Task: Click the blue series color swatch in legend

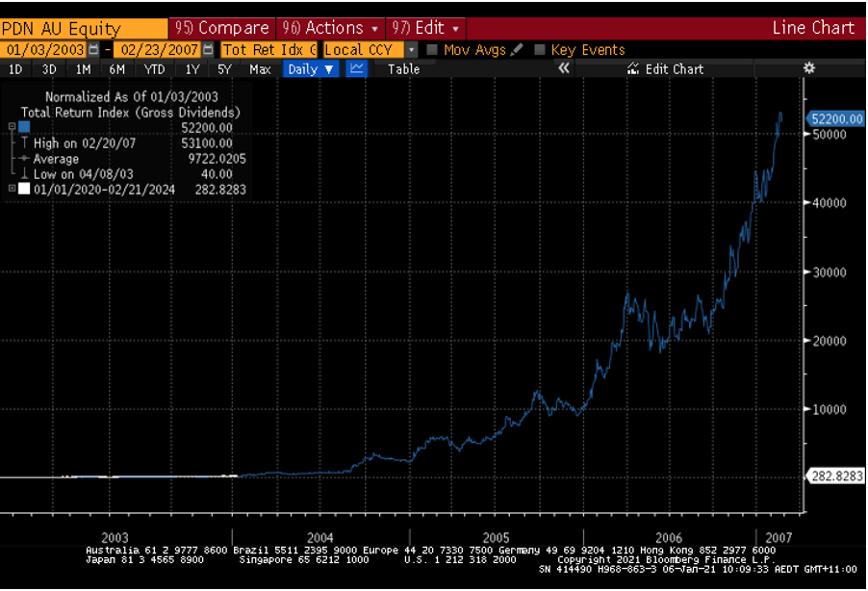Action: 24,127
